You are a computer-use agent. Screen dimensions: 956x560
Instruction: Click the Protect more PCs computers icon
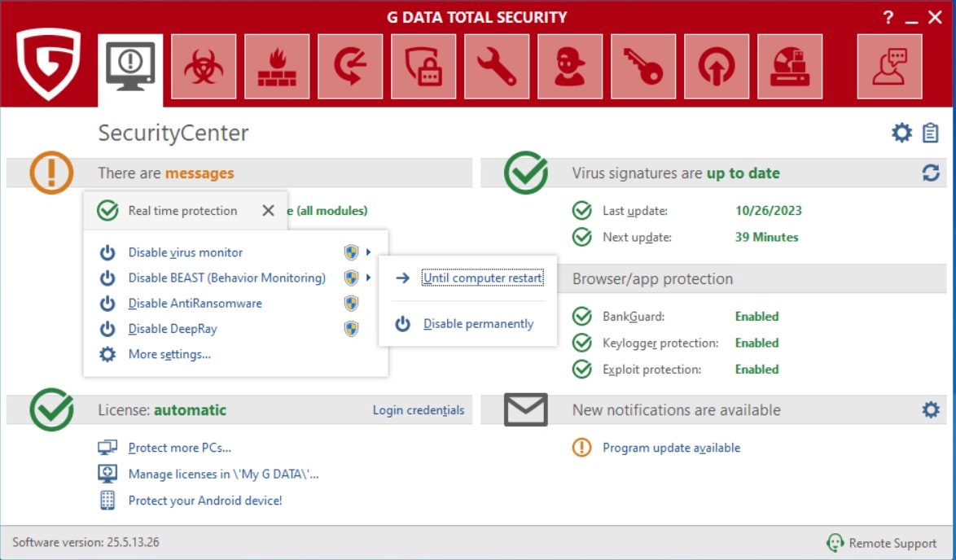click(x=107, y=448)
